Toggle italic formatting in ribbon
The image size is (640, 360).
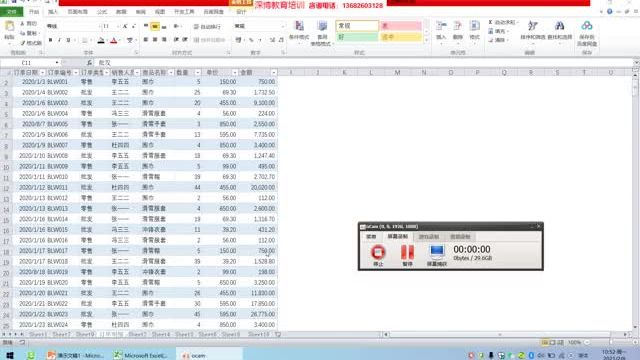point(59,40)
